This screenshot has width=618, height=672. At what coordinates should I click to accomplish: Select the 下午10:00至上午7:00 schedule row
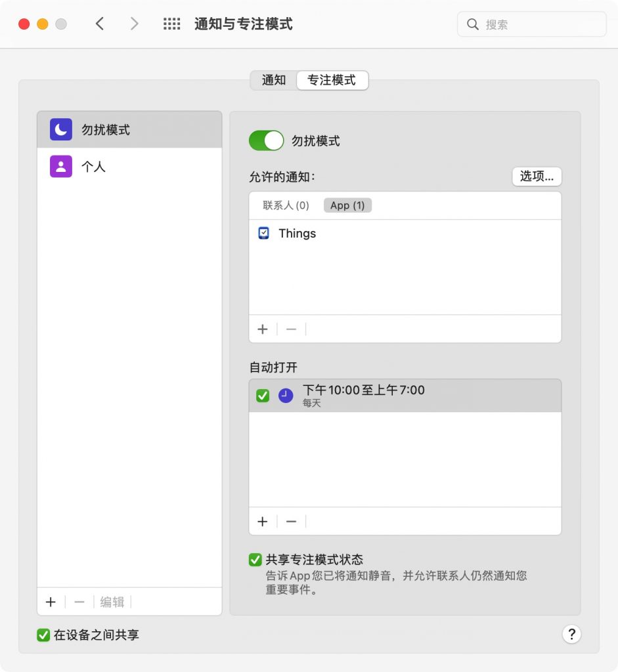click(405, 396)
